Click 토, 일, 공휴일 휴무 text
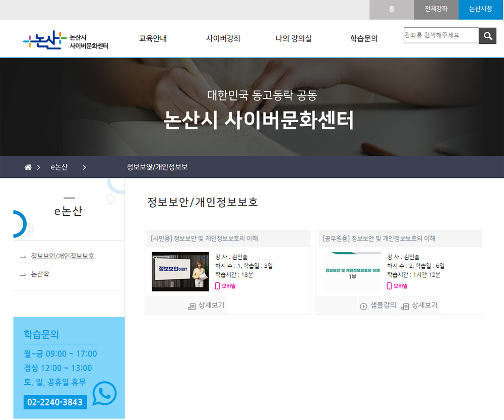 tap(55, 382)
